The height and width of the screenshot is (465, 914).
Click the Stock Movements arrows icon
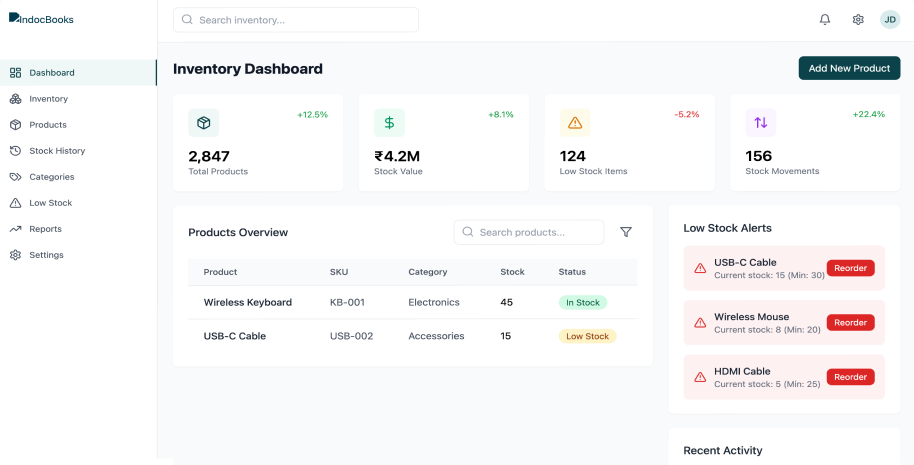[x=761, y=123]
